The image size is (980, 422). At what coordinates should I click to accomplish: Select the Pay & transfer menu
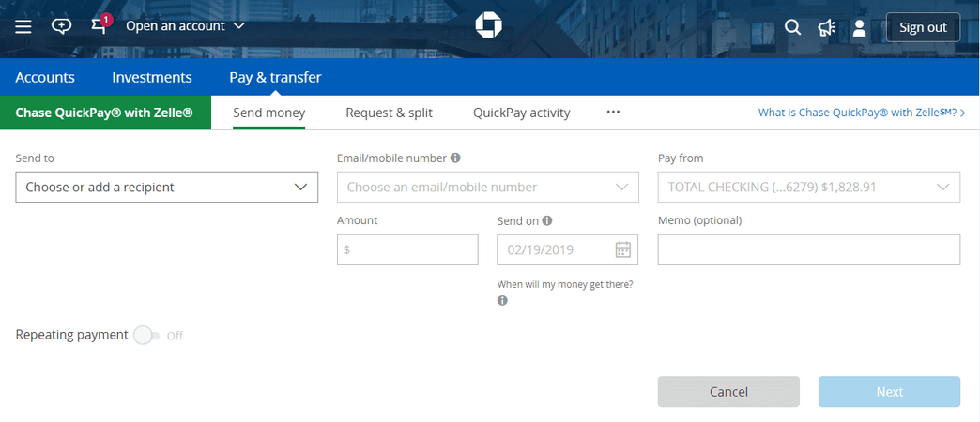click(x=275, y=78)
